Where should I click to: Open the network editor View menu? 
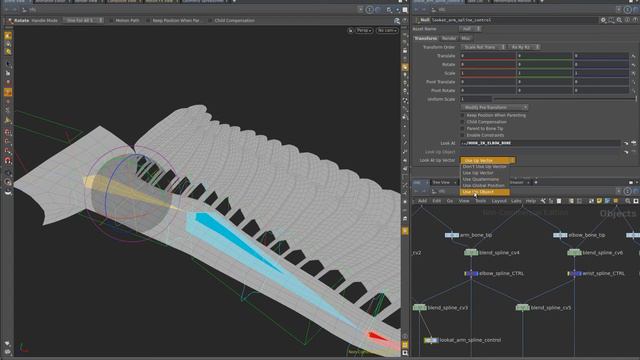[x=464, y=201]
